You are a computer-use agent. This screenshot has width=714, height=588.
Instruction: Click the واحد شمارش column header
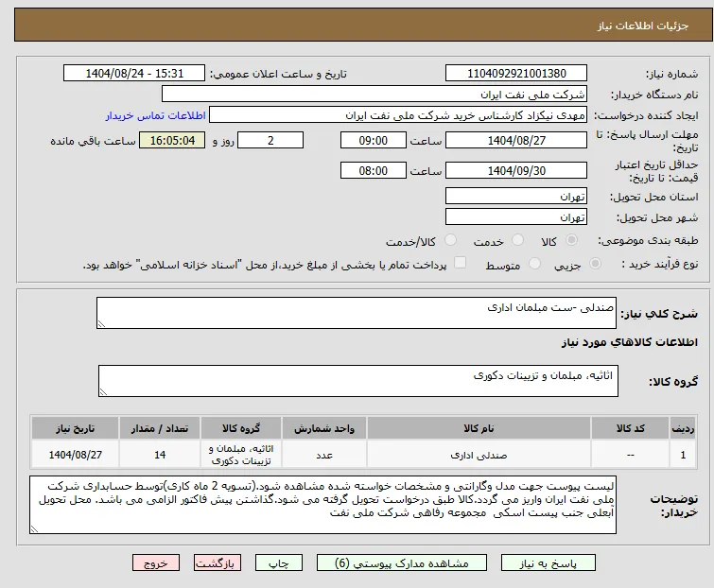[x=324, y=428]
